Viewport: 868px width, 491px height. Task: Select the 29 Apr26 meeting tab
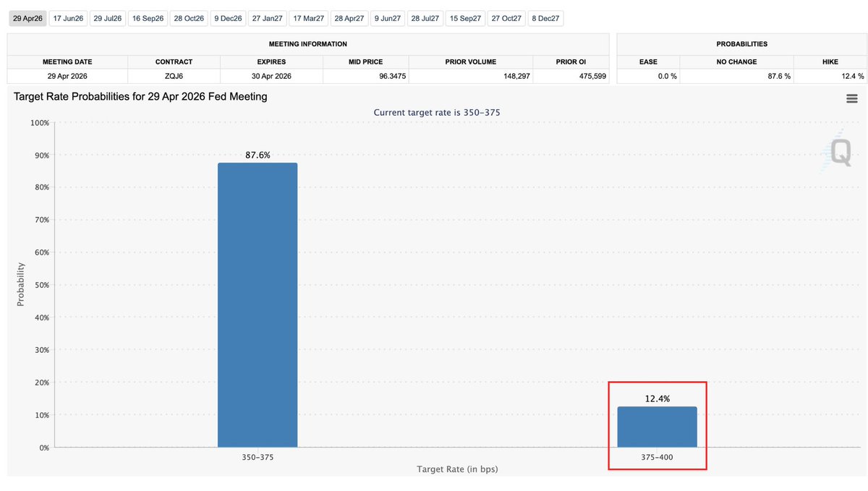(27, 19)
